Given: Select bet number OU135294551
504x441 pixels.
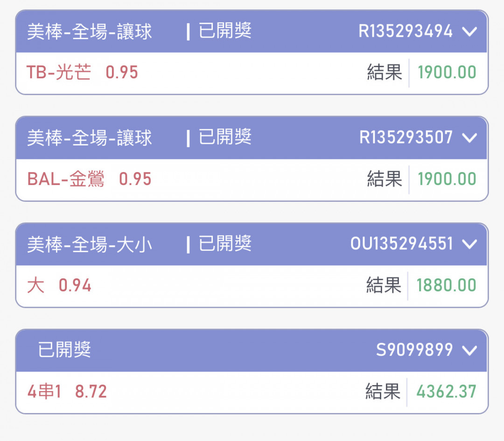Looking at the screenshot, I should 401,244.
